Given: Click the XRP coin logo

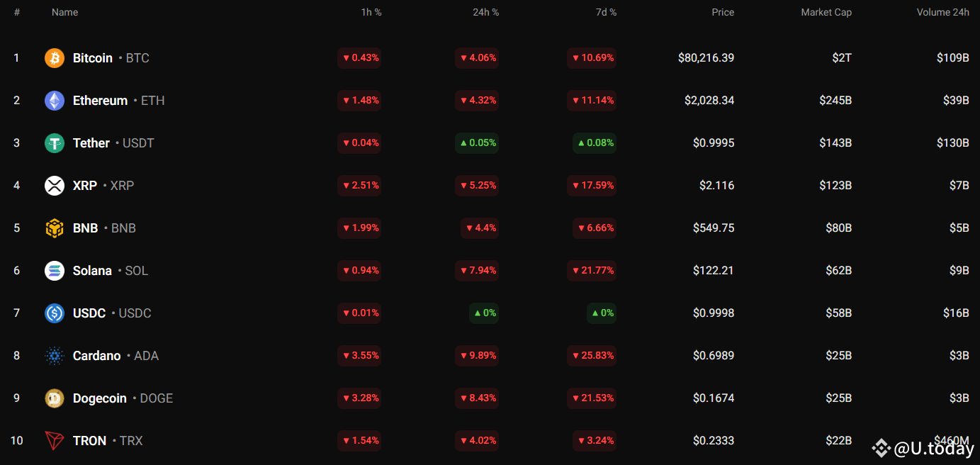Looking at the screenshot, I should 55,185.
